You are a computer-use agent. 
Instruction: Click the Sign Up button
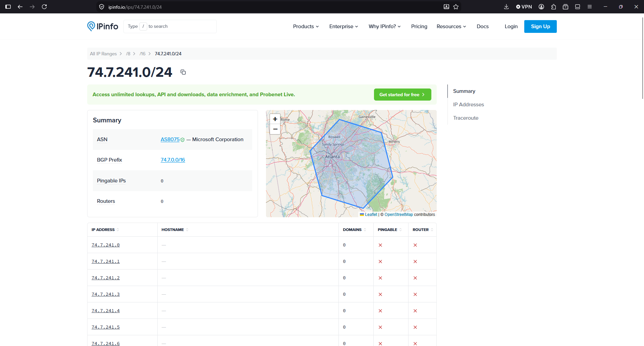540,26
